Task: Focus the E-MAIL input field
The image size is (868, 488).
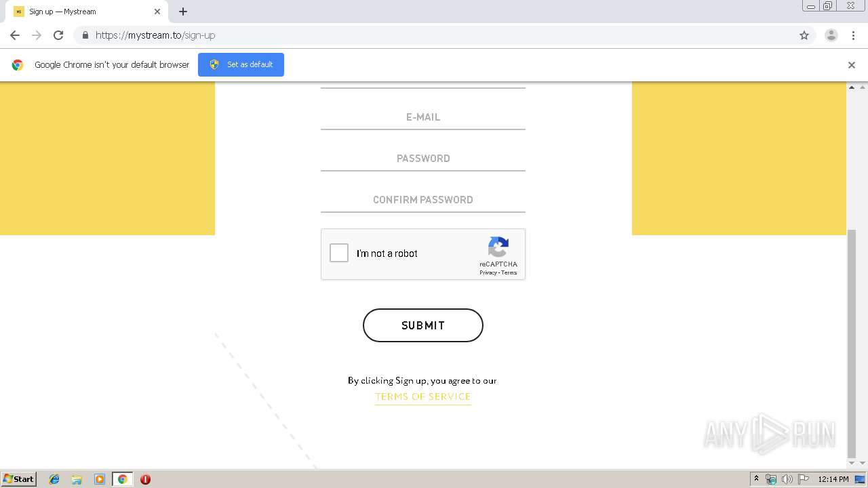Action: click(423, 117)
